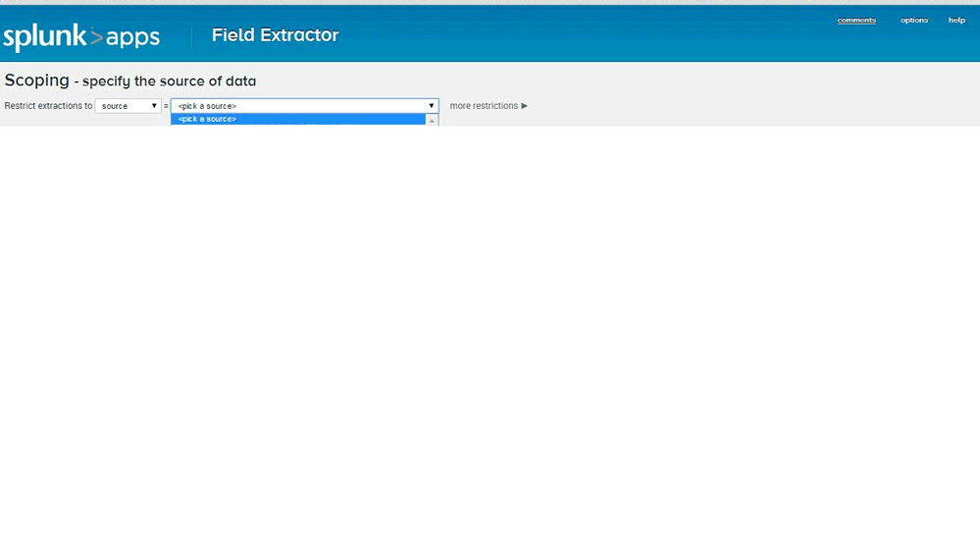
Task: Click the equals sign between the dropdowns
Action: tap(166, 106)
